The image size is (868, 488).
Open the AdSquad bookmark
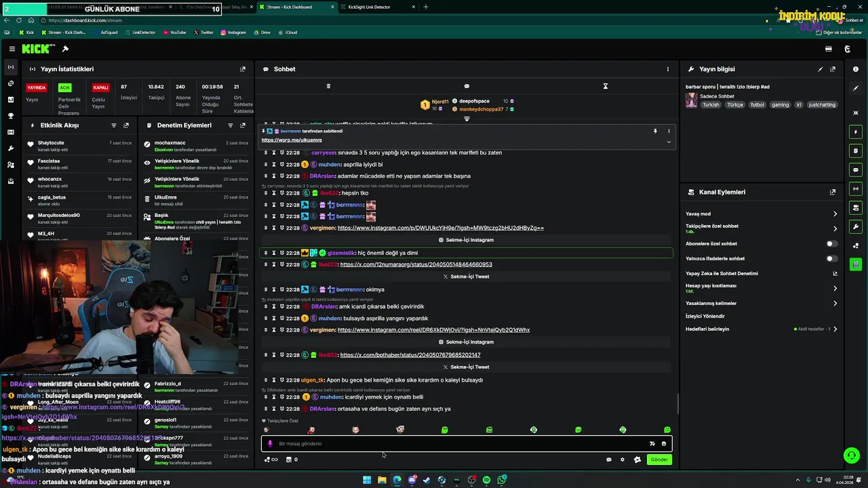point(105,33)
